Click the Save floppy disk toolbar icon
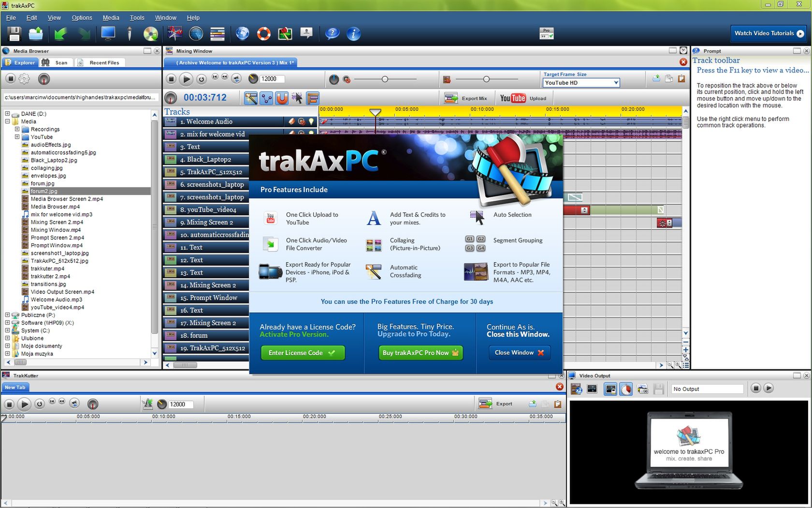 [14, 33]
